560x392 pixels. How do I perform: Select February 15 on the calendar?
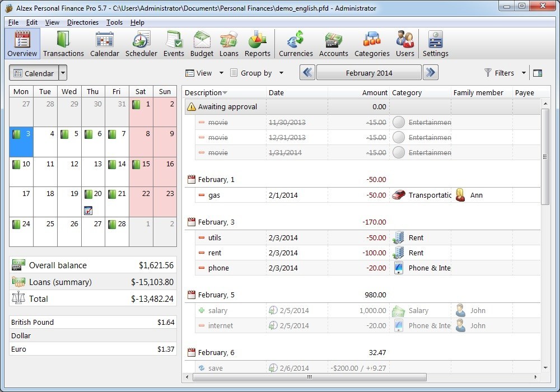(x=140, y=164)
